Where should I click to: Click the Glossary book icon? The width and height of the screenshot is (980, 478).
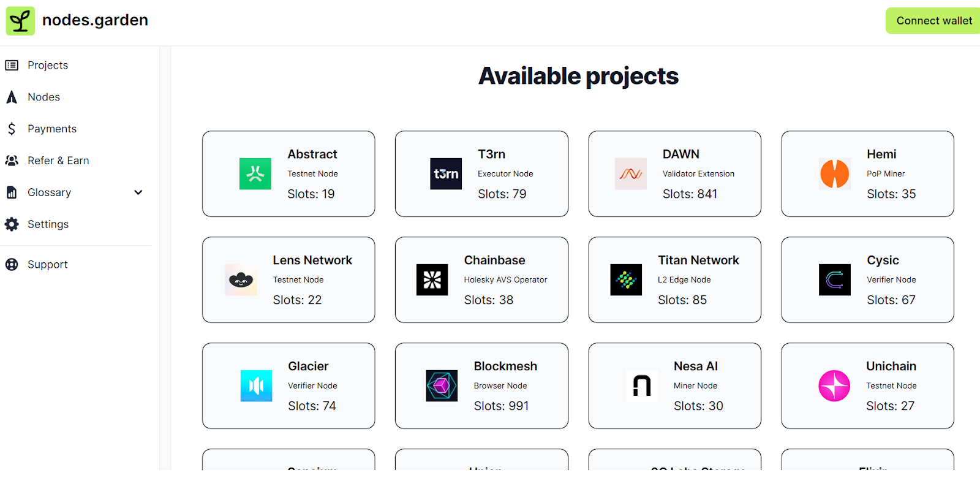(12, 192)
